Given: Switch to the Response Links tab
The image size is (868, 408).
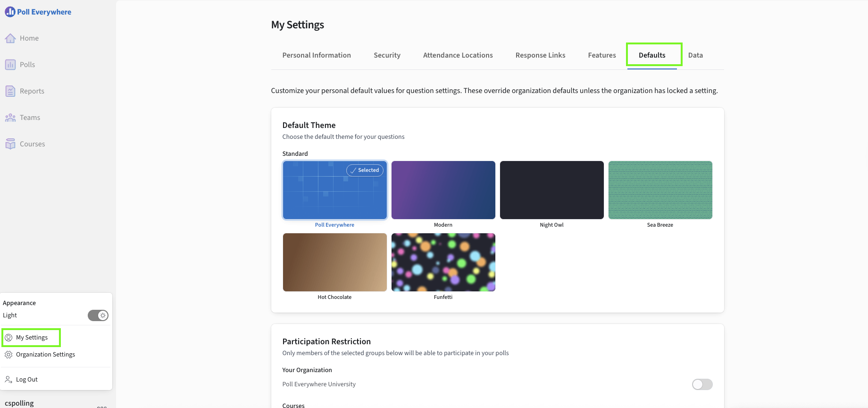Looking at the screenshot, I should 540,55.
